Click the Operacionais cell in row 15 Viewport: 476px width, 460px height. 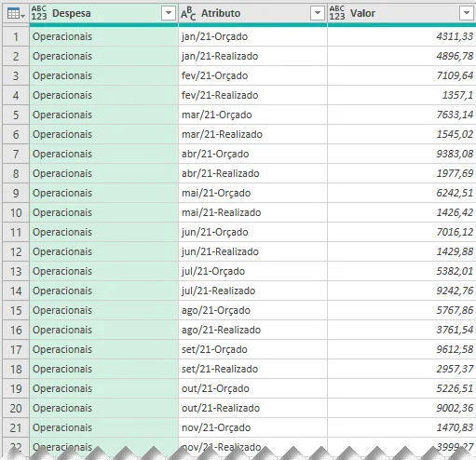coord(103,310)
